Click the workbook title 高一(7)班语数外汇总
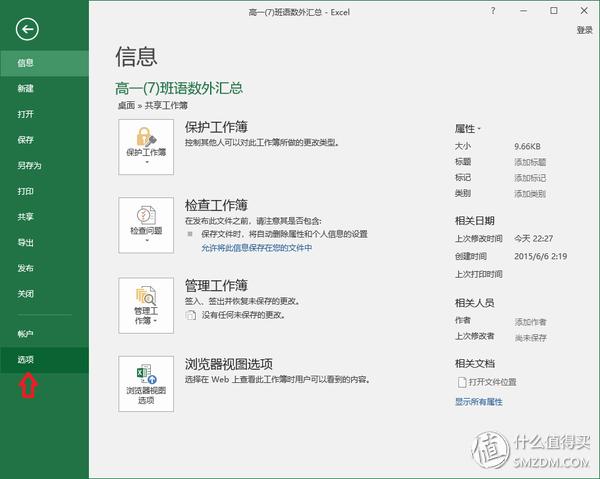600x479 pixels. [179, 88]
